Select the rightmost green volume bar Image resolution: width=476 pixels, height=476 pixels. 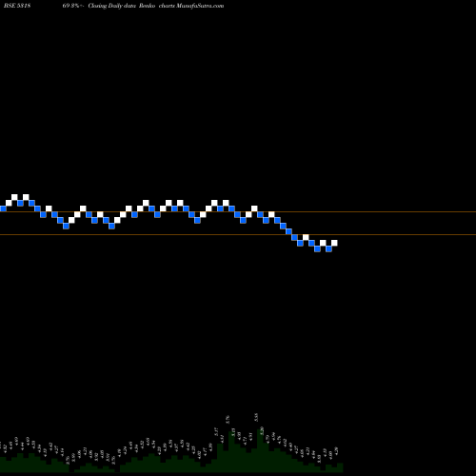(x=340, y=467)
